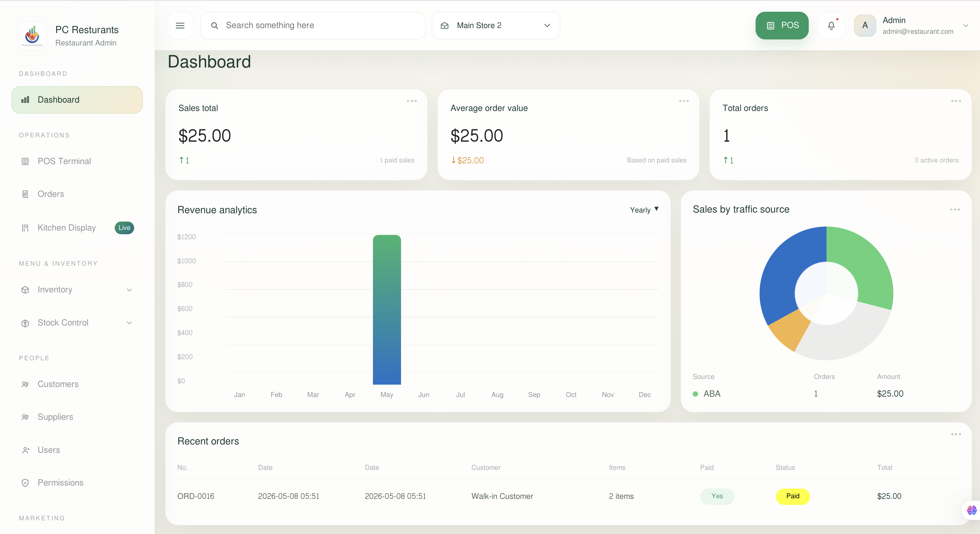Open the Permissions page
This screenshot has width=980, height=534.
[x=77, y=483]
